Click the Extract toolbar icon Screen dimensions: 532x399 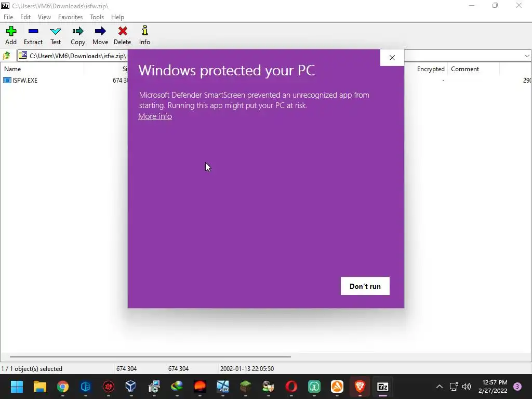[33, 31]
